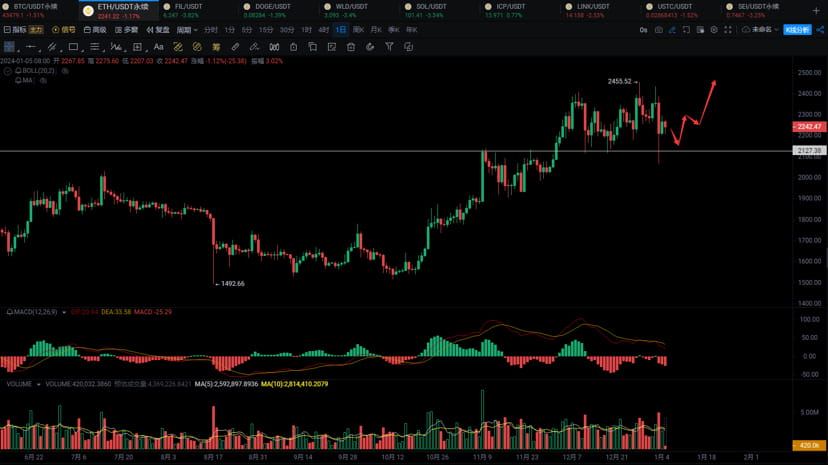The width and height of the screenshot is (828, 465).
Task: Select the eraser drawing tool
Action: click(x=254, y=47)
